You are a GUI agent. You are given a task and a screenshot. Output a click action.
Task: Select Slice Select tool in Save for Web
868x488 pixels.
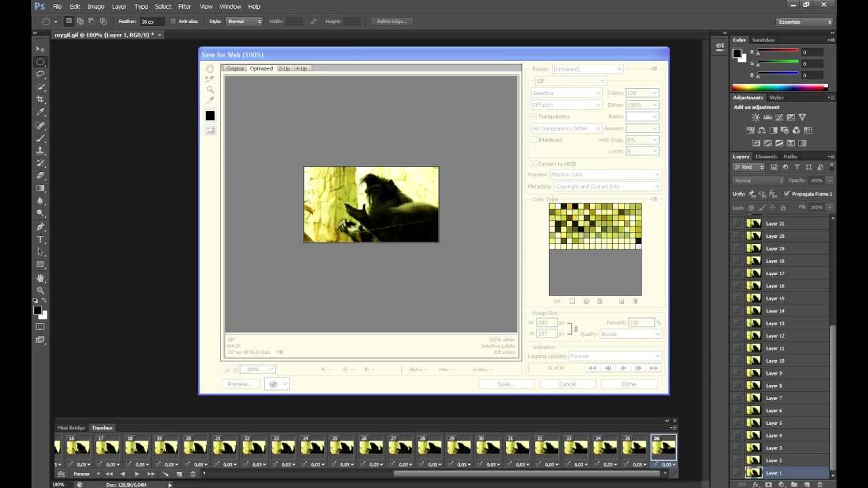210,79
